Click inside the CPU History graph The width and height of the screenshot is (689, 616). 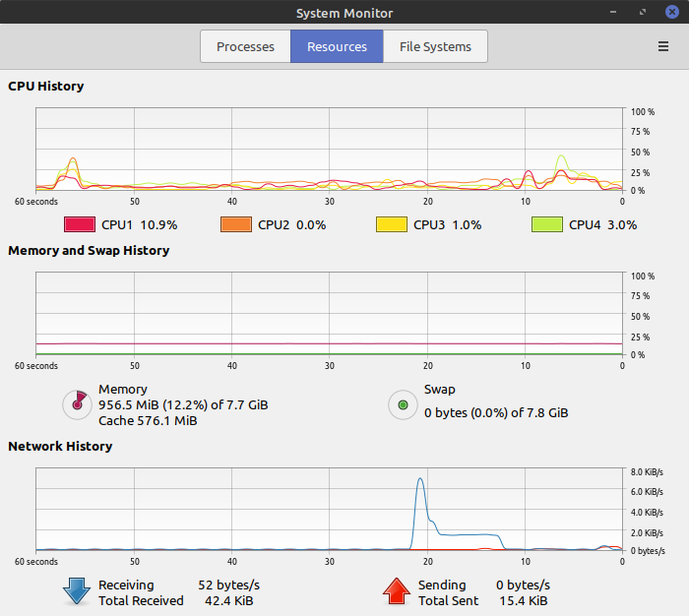click(x=329, y=150)
